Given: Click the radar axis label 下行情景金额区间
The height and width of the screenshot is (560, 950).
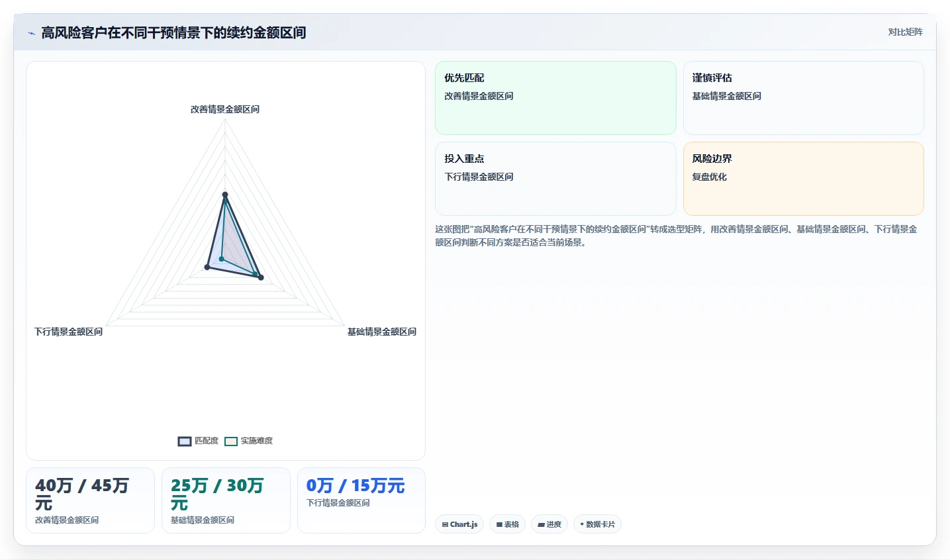Looking at the screenshot, I should point(69,332).
